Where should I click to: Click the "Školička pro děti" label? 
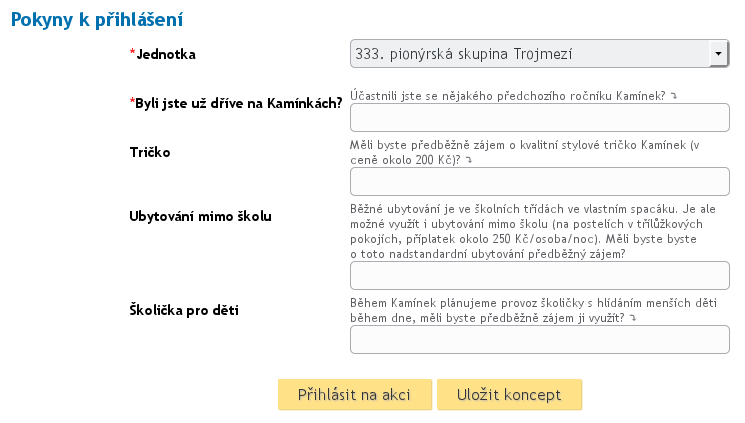(x=190, y=309)
